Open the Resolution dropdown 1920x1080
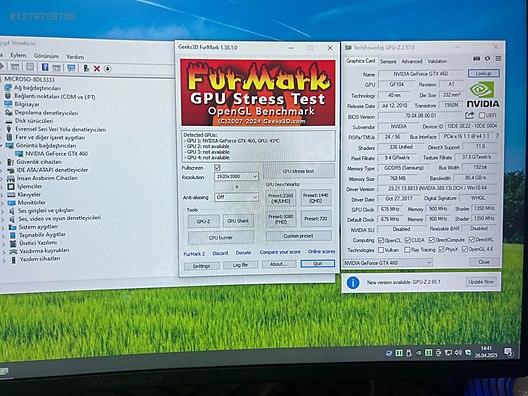 236,176
